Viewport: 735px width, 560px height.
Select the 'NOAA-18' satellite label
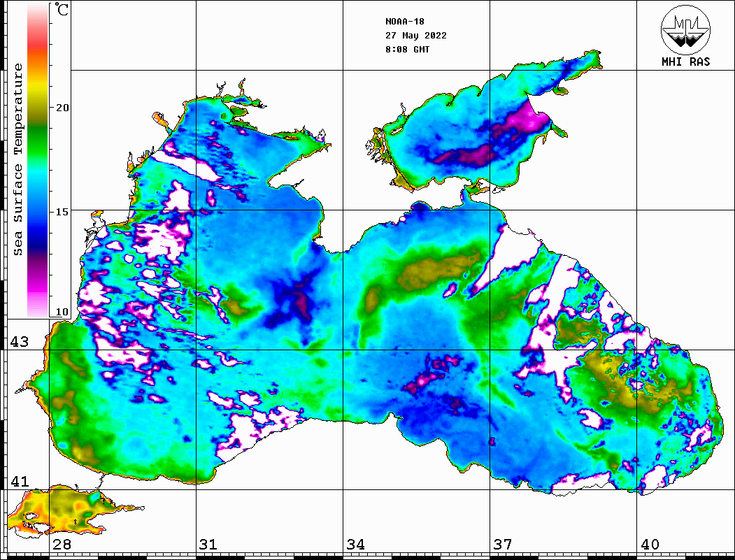point(405,22)
